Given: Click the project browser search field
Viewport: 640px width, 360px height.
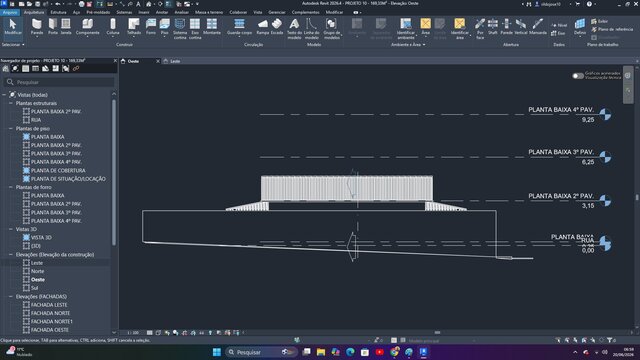Looking at the screenshot, I should (x=60, y=82).
